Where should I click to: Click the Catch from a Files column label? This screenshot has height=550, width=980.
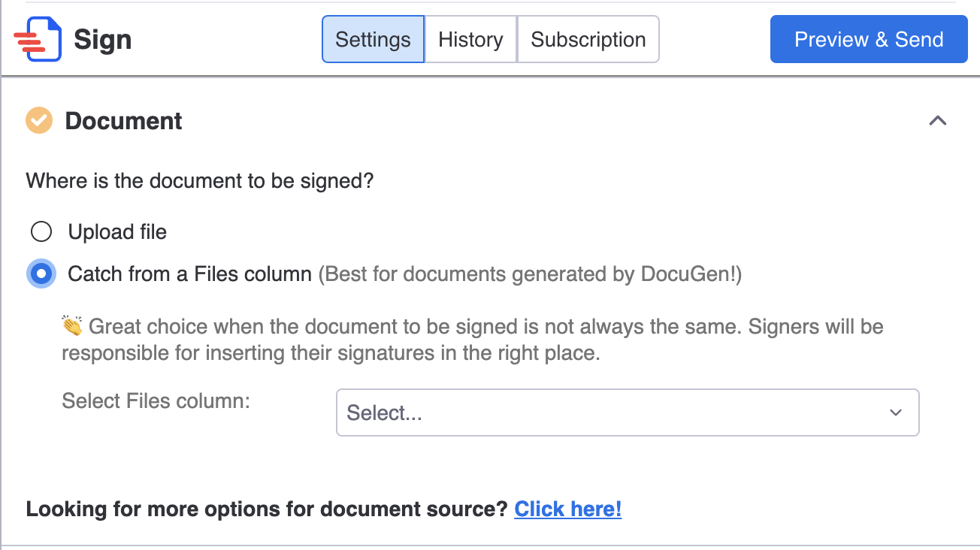(189, 273)
